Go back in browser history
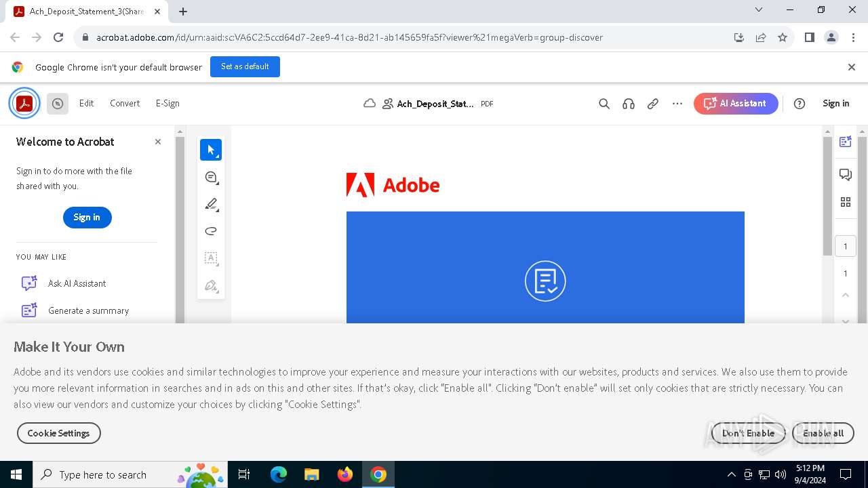 tap(15, 38)
